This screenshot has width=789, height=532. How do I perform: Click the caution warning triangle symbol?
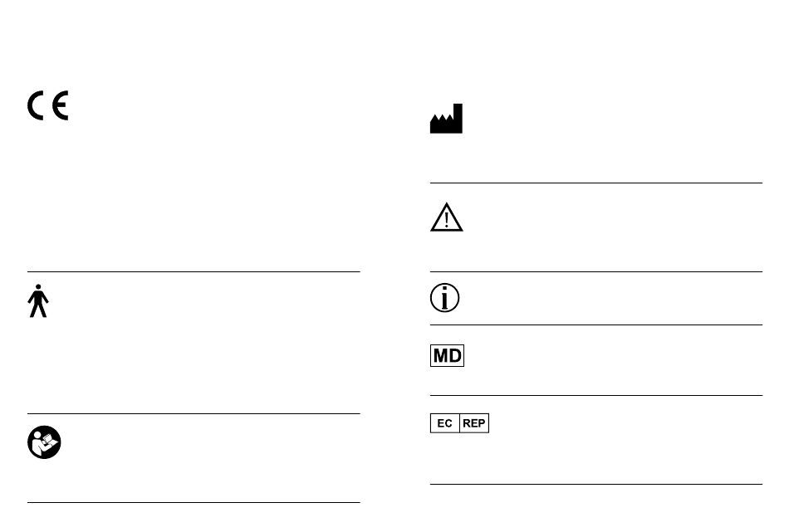coord(446,217)
